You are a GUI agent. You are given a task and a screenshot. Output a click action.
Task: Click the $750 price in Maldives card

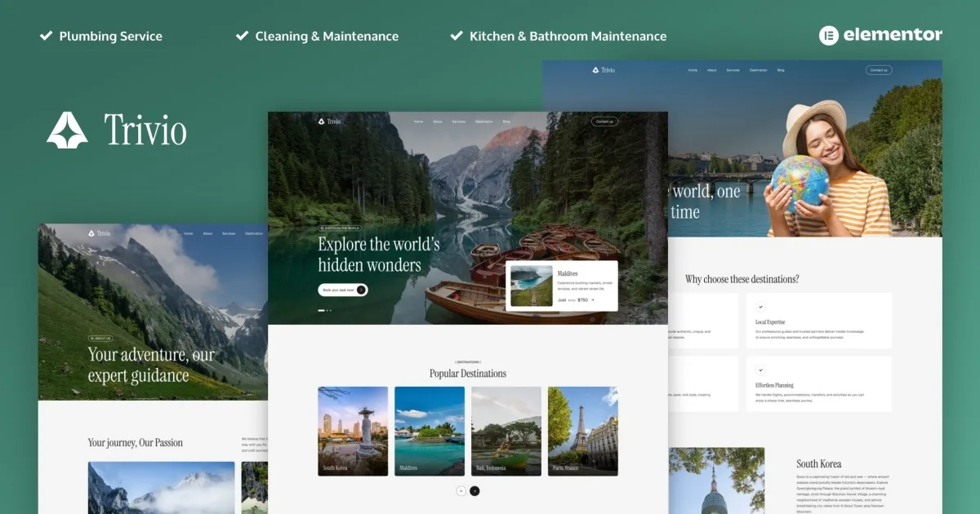582,299
